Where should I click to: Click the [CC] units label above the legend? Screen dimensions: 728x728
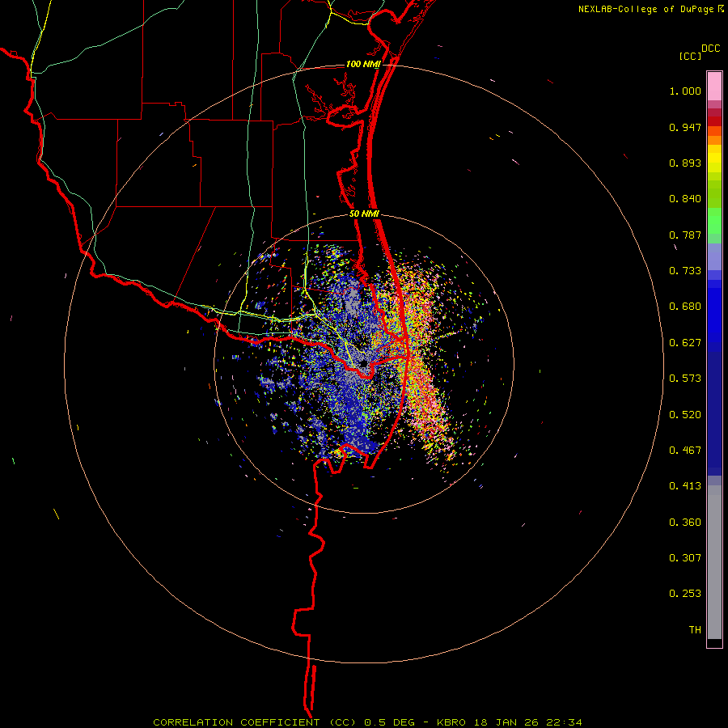point(690,56)
